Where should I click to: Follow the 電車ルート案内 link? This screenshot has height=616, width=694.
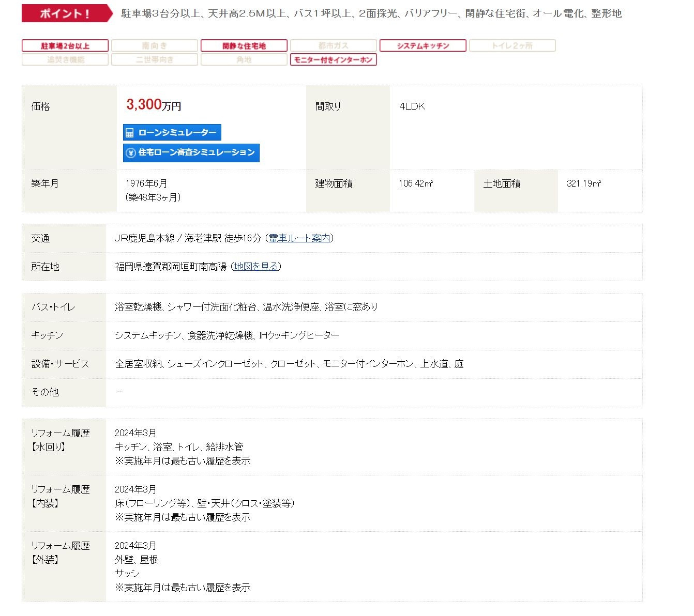tap(299, 238)
